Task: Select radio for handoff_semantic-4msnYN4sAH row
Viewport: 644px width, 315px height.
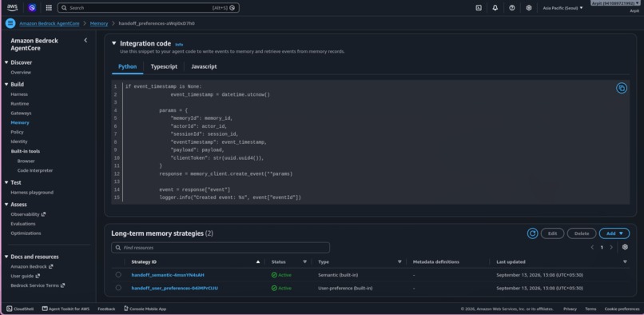Action: (118, 275)
